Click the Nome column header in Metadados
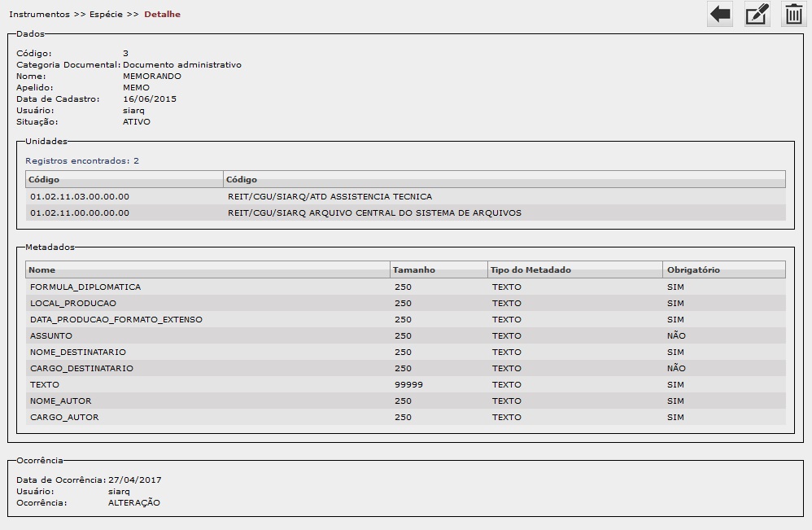Viewport: 812px width, 530px height. pyautogui.click(x=207, y=269)
